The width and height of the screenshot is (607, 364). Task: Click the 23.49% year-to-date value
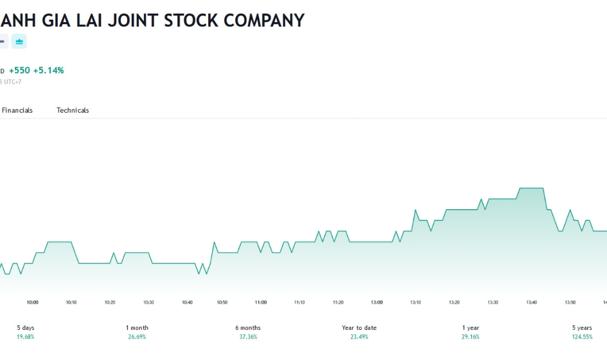pyautogui.click(x=359, y=337)
